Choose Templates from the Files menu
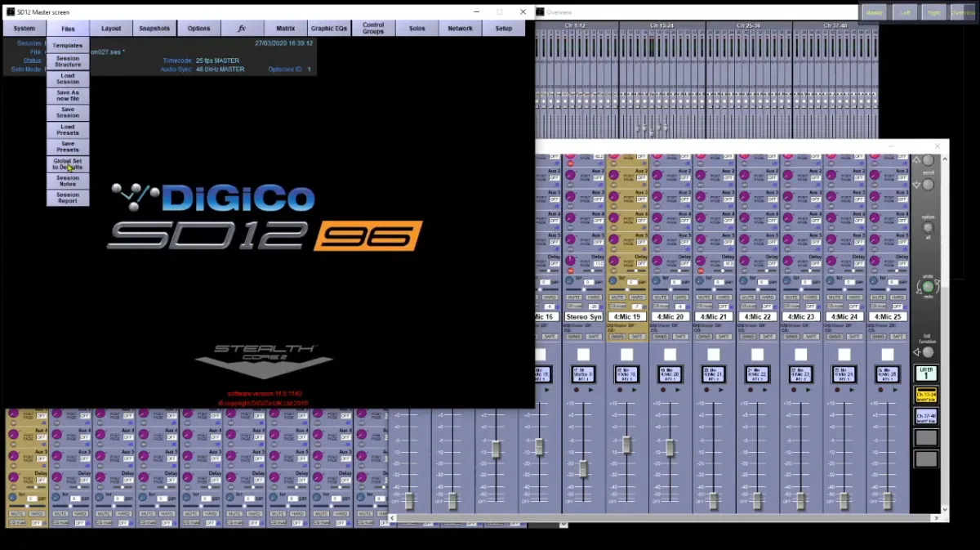980x550 pixels. coord(68,46)
